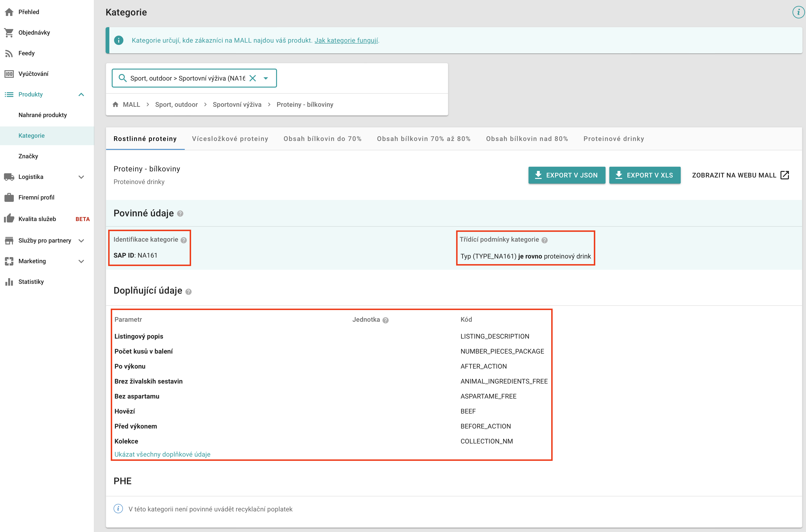Click the help icon next to Povinné údaje
The width and height of the screenshot is (806, 532).
tap(180, 214)
